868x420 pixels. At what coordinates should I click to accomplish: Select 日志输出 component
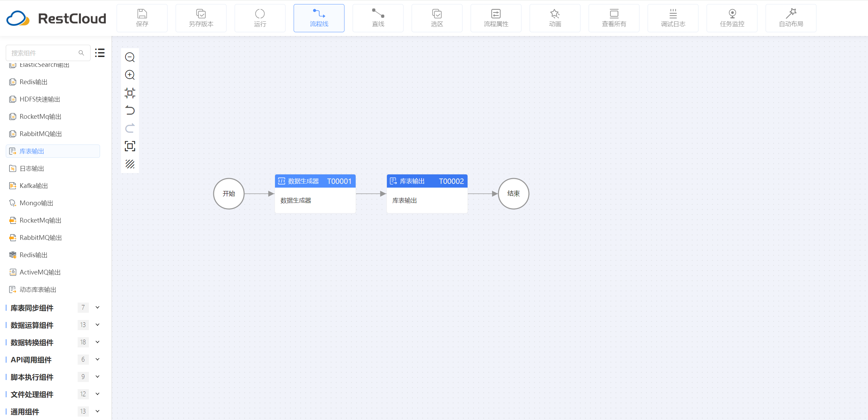click(53, 168)
